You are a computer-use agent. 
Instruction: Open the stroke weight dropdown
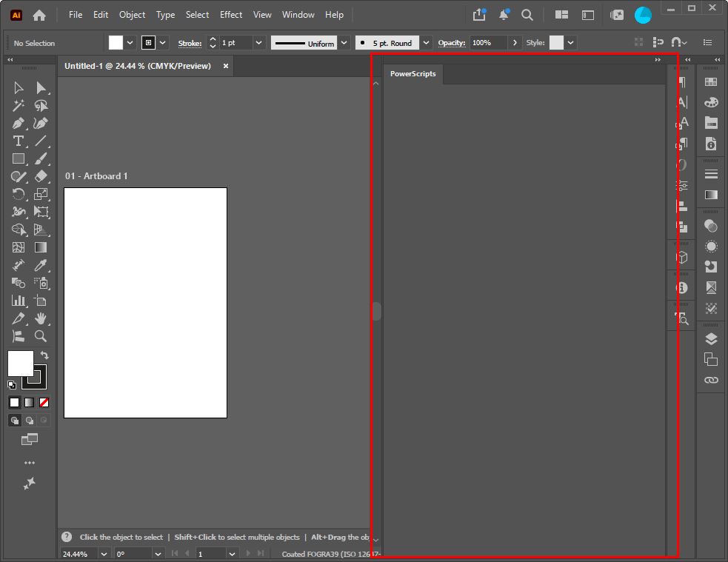[x=258, y=43]
